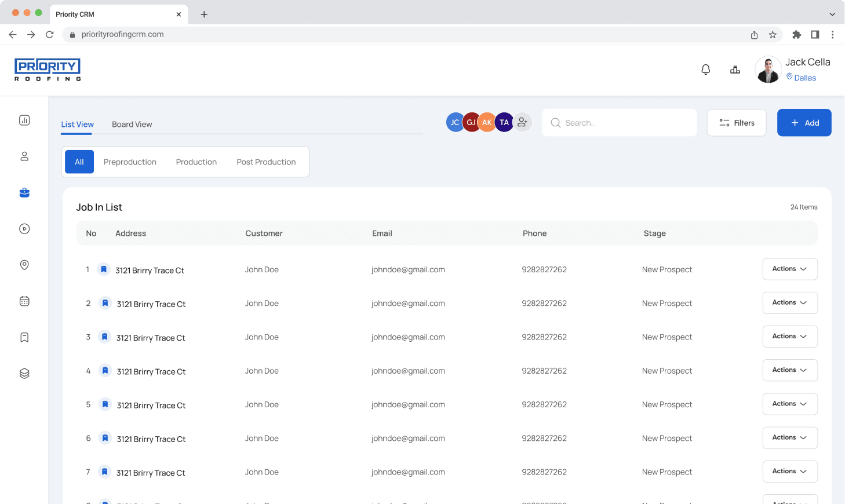Screen dimensions: 845x504
Task: Click the Priority Roofing logo
Action: pos(48,70)
